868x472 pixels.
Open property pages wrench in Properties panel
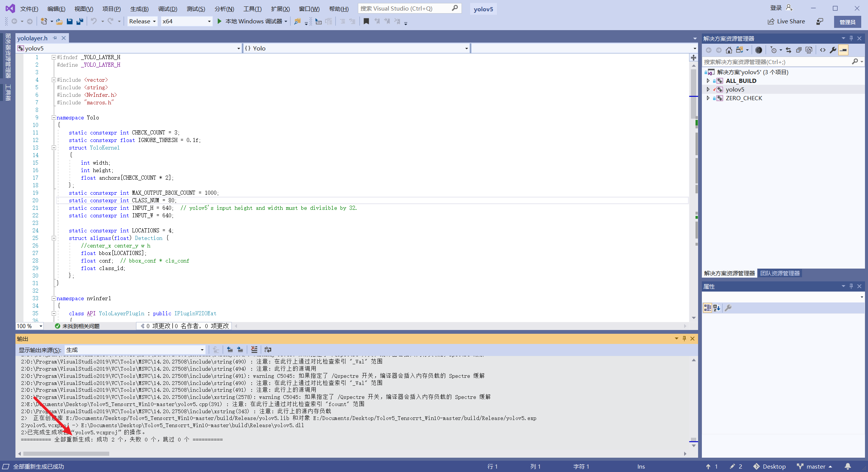click(x=728, y=308)
